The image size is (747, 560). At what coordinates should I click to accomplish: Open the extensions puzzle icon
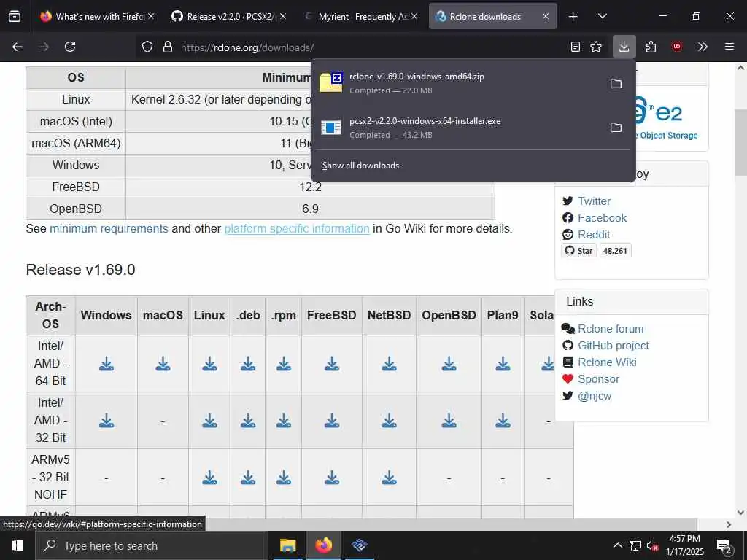click(651, 47)
